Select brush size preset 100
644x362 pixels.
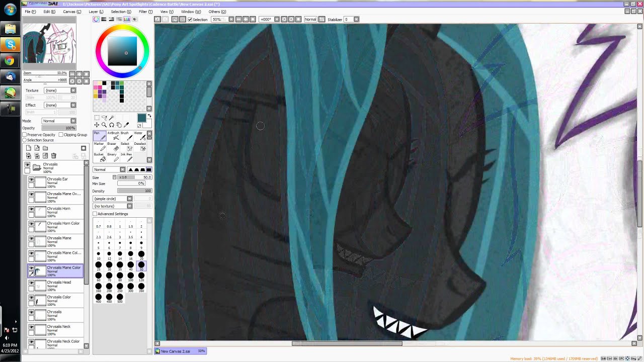click(x=131, y=277)
